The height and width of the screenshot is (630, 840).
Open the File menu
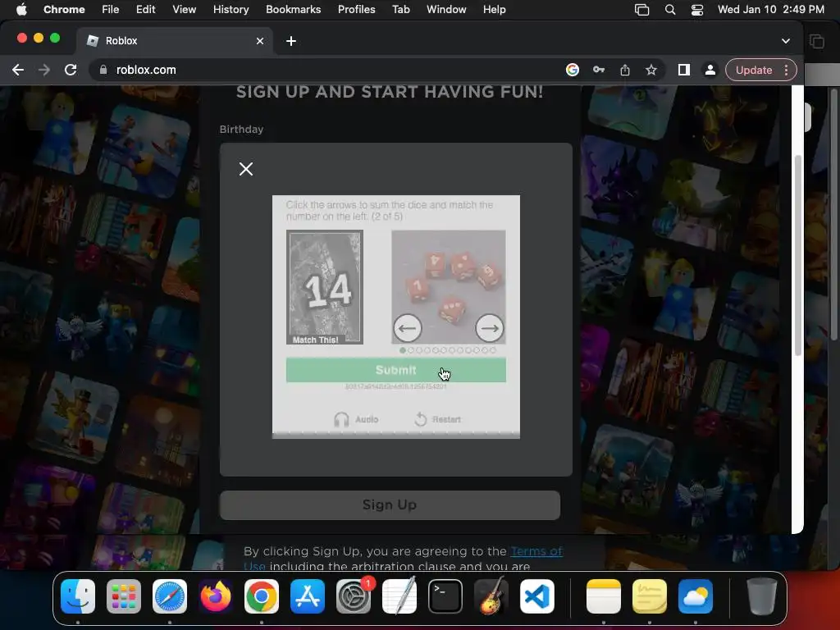point(111,10)
